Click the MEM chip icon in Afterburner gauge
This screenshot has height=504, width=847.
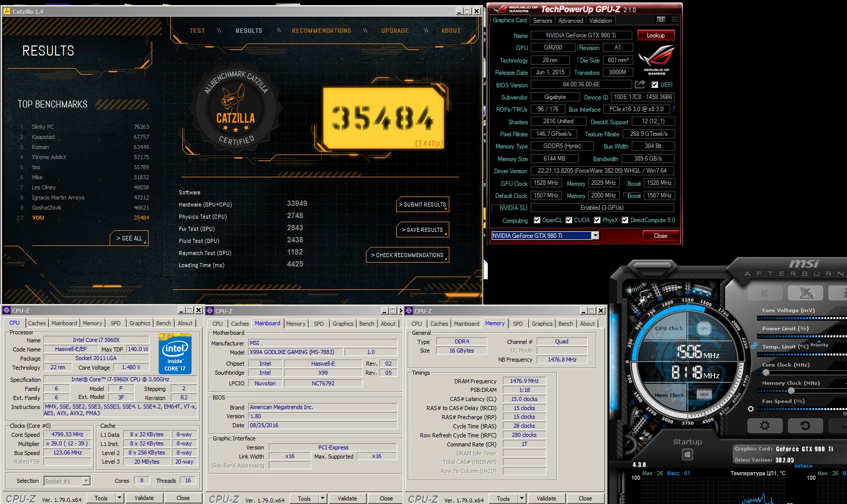tap(704, 394)
